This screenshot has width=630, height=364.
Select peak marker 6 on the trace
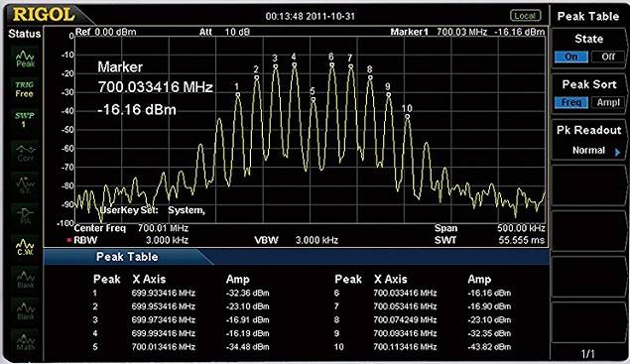(331, 63)
